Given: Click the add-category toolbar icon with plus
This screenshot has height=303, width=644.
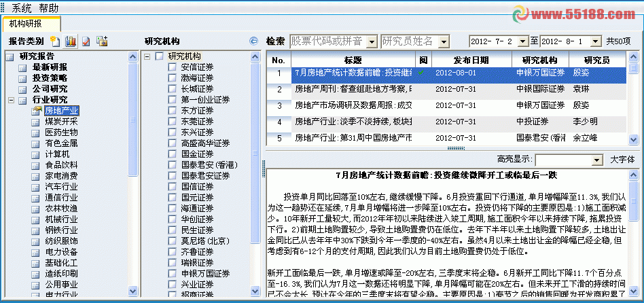Looking at the screenshot, I should tap(101, 41).
